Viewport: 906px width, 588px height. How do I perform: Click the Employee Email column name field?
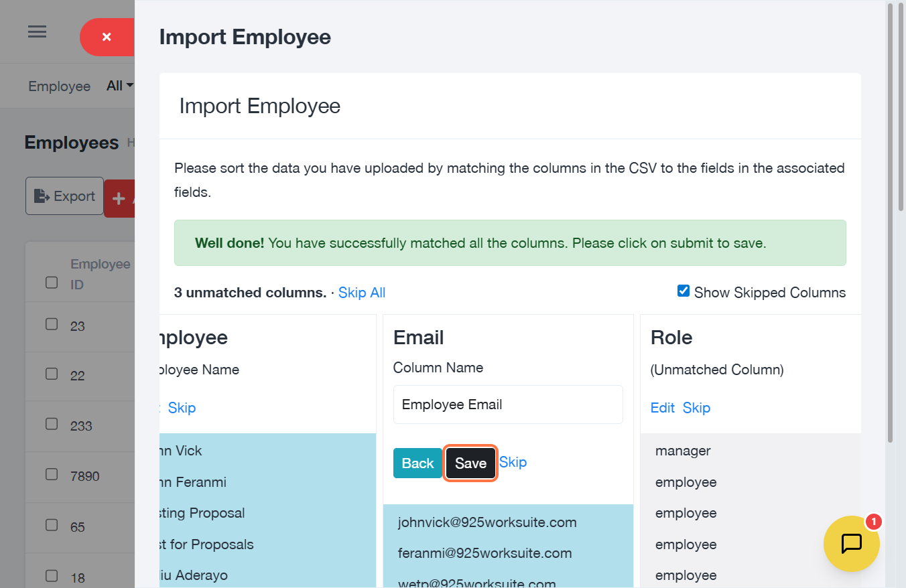point(508,405)
